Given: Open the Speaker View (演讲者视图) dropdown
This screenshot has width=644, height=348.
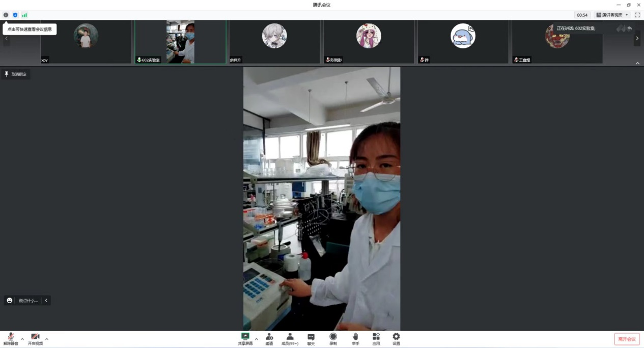Looking at the screenshot, I should [x=612, y=15].
